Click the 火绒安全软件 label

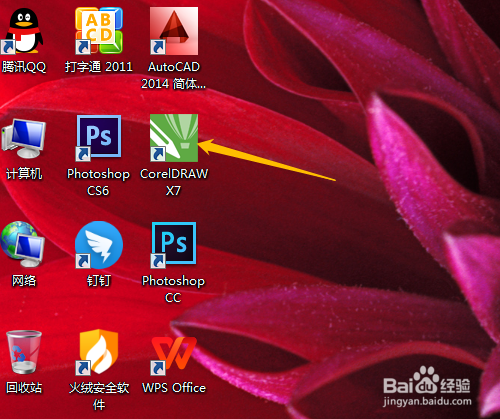click(99, 396)
